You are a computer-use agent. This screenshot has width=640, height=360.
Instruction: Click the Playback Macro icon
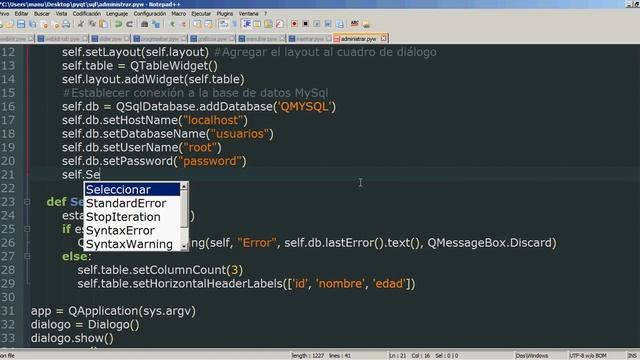(x=316, y=24)
